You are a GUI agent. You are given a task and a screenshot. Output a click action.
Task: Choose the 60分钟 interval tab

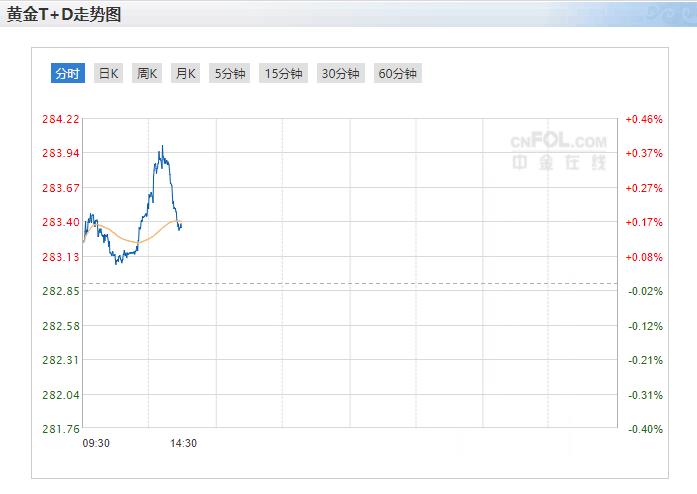tap(397, 73)
